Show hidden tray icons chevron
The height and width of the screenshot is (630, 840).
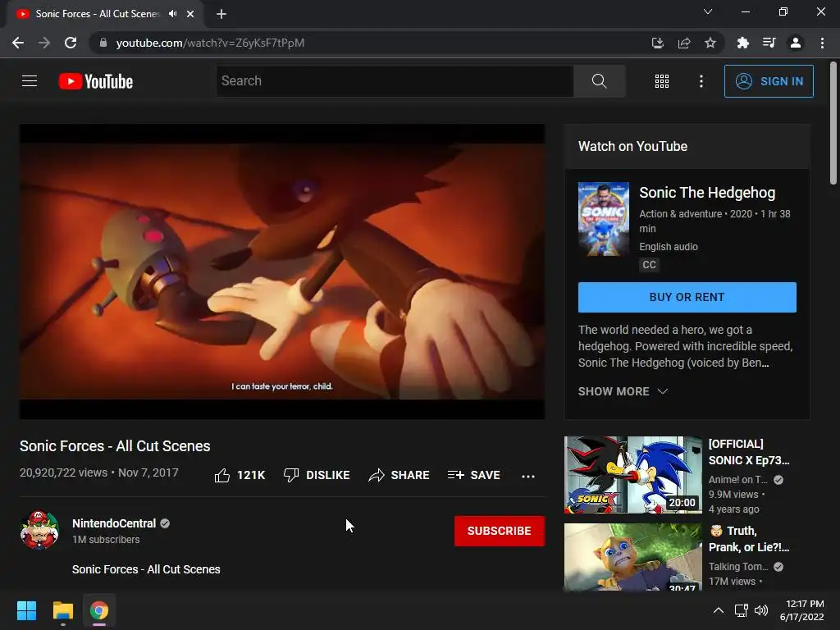click(x=719, y=610)
